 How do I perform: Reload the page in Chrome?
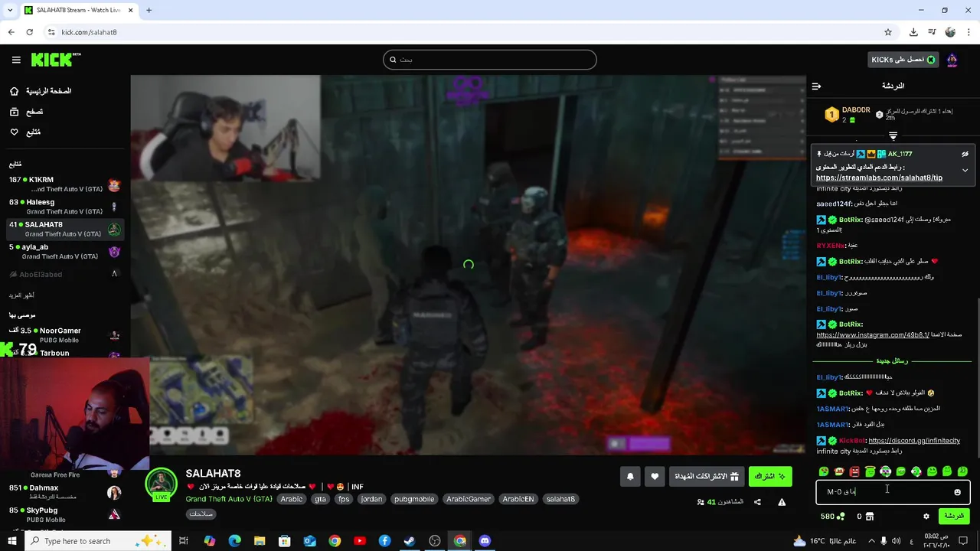(x=29, y=32)
